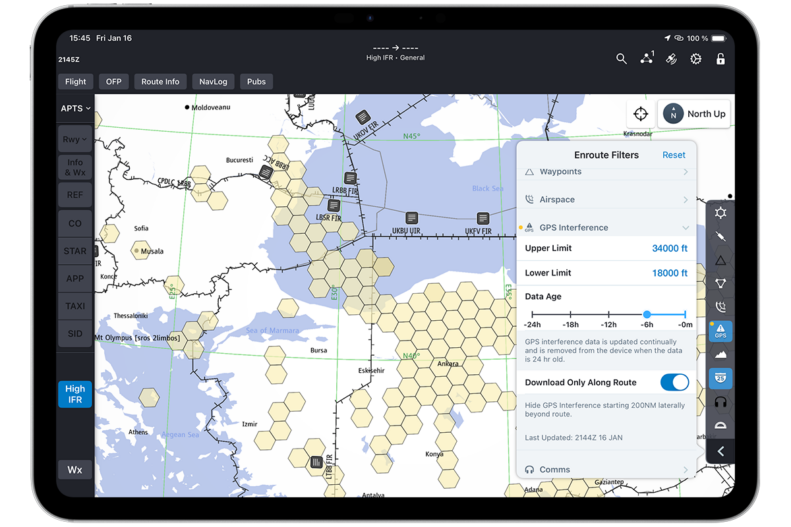Open the Route Info tab
This screenshot has height=527, width=791.
point(160,82)
